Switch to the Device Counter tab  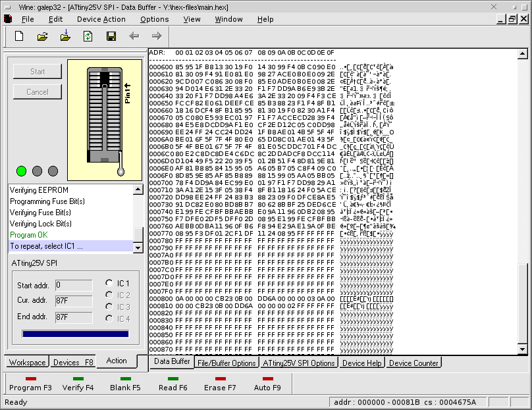point(413,363)
